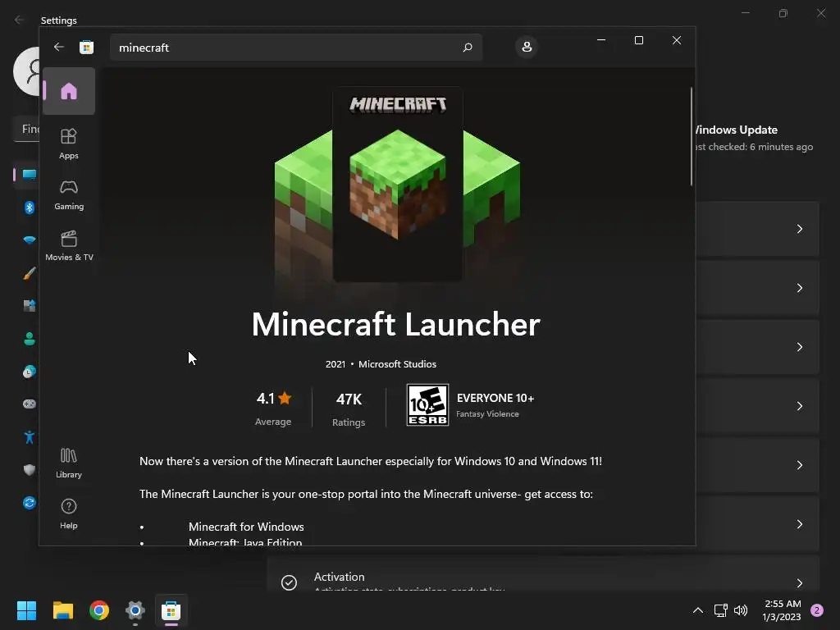
Task: Click the ESRB Everyone 10+ rating badge
Action: click(427, 405)
